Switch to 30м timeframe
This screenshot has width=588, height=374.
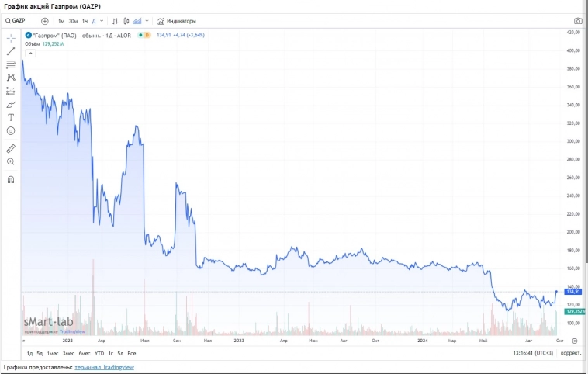click(x=73, y=22)
